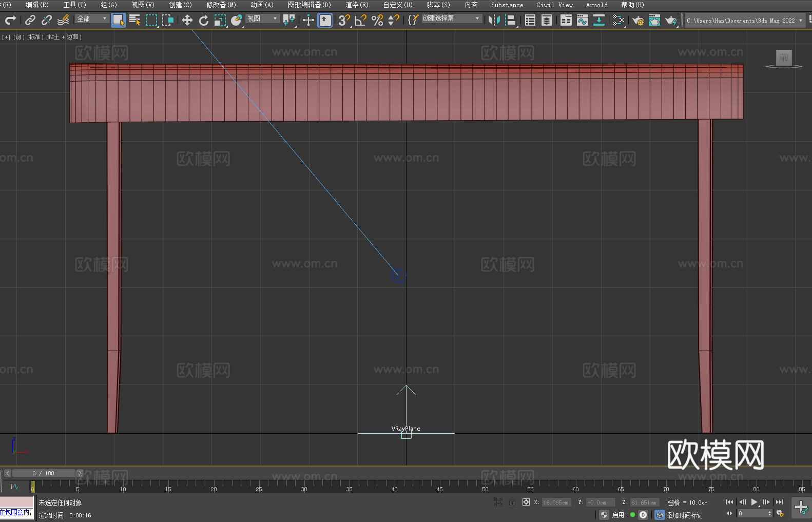812x522 pixels.
Task: Select the Rotate tool
Action: pyautogui.click(x=204, y=20)
